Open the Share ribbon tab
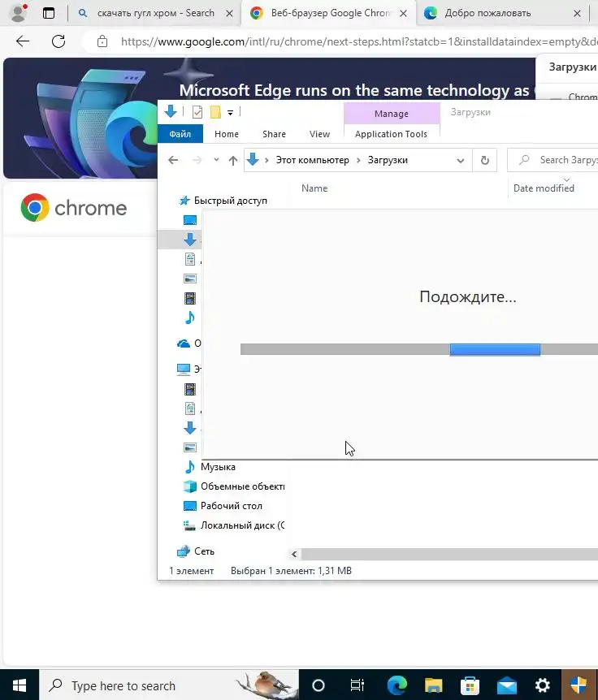This screenshot has width=598, height=700. click(274, 134)
